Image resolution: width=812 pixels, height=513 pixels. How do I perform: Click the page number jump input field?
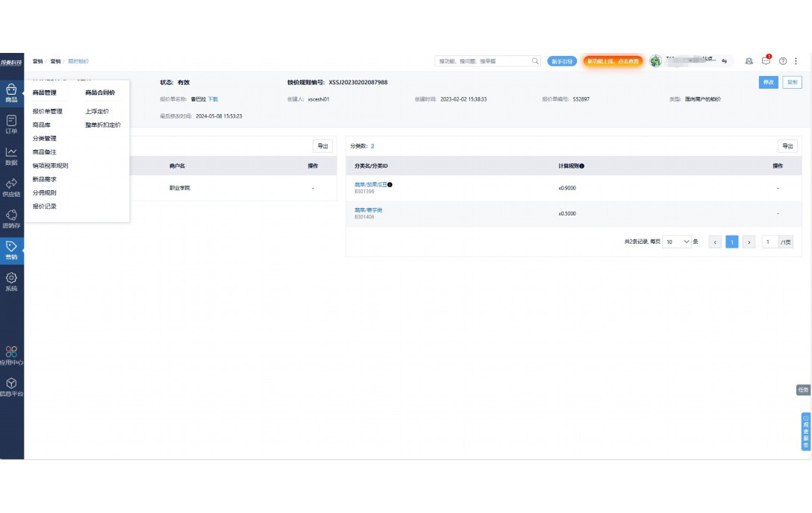769,242
